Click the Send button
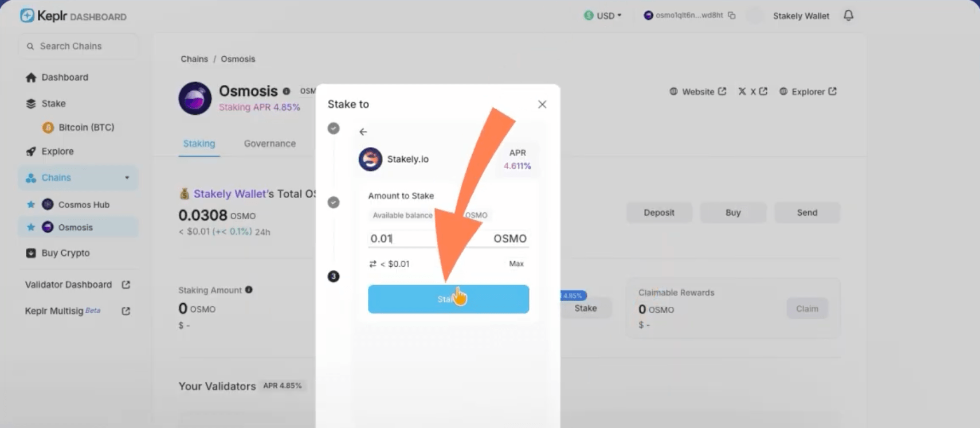 tap(807, 213)
